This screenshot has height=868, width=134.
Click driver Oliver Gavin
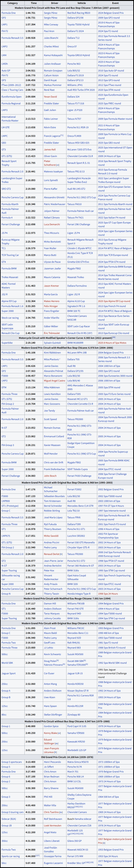[x=50, y=156]
